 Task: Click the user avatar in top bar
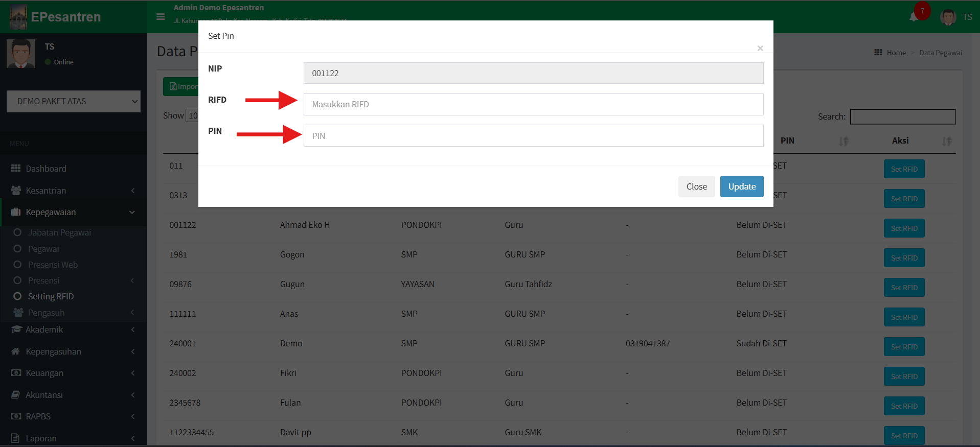[x=948, y=17]
